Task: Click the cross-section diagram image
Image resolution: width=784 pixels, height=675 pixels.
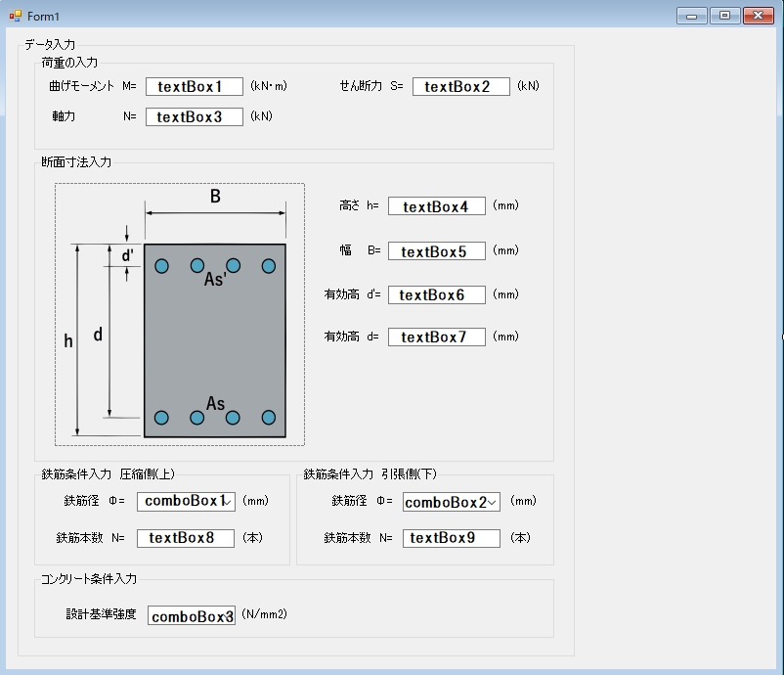Action: (179, 314)
